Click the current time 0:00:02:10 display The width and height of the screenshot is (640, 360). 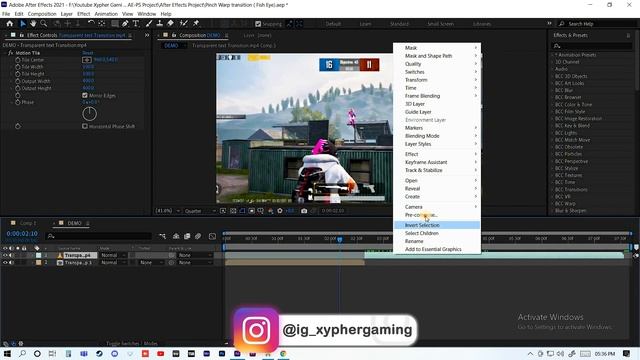tap(22, 233)
